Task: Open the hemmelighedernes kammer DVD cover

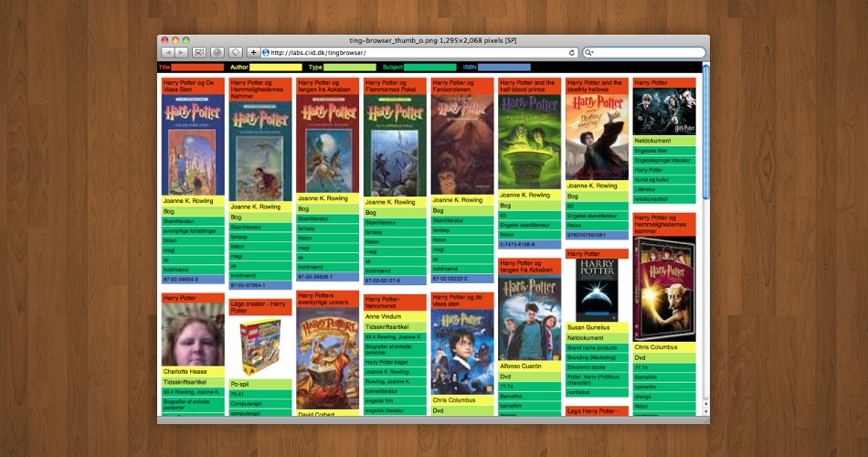Action: pyautogui.click(x=664, y=289)
